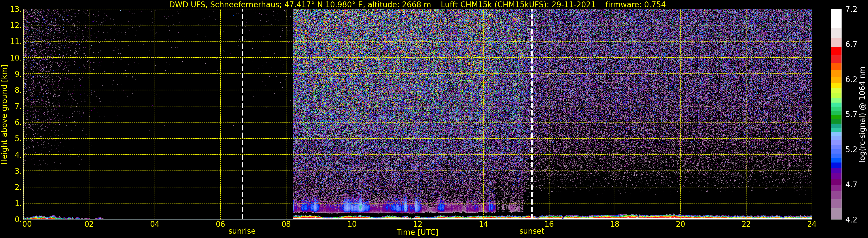
Task: Click the blue band in the colorbar
Action: tap(836, 165)
